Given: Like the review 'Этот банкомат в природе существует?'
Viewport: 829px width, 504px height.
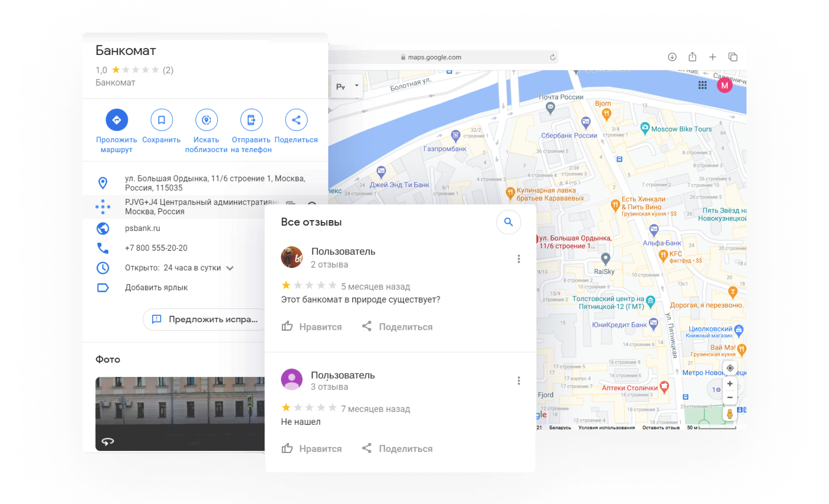Looking at the screenshot, I should (312, 327).
